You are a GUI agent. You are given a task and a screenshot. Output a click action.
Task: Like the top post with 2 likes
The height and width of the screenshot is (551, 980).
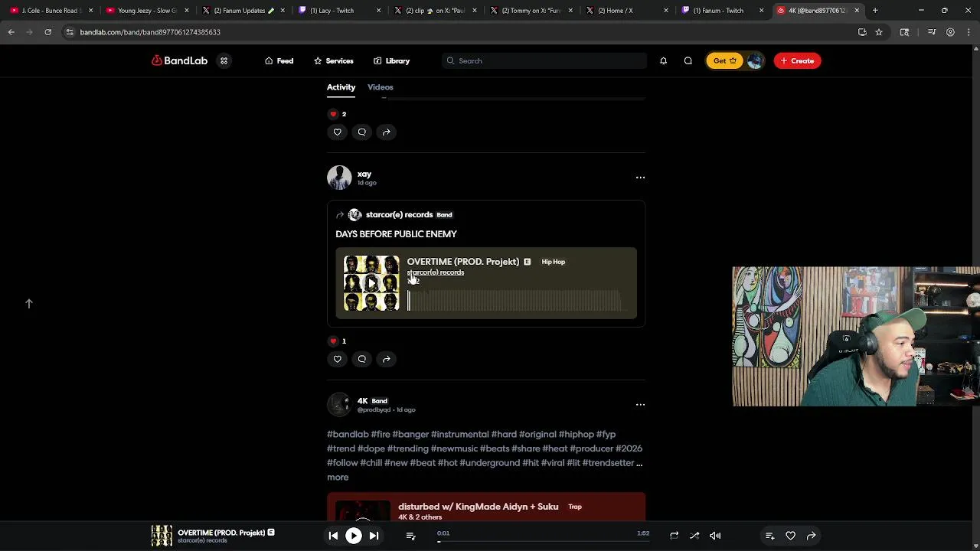[337, 132]
